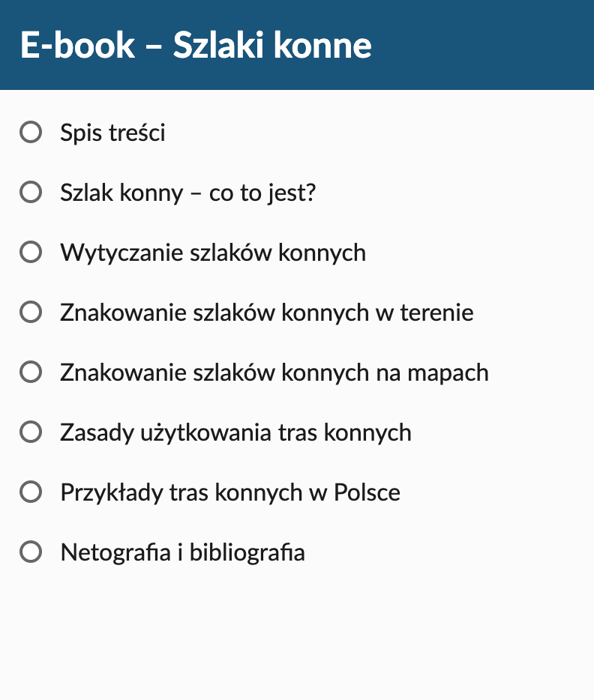Click 'Szlaki konne' in the header title
The width and height of the screenshot is (594, 700).
[272, 45]
